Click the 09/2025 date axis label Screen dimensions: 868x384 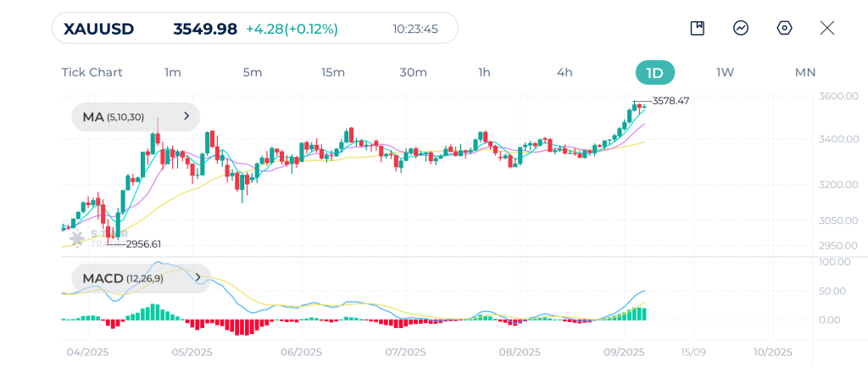coord(624,352)
